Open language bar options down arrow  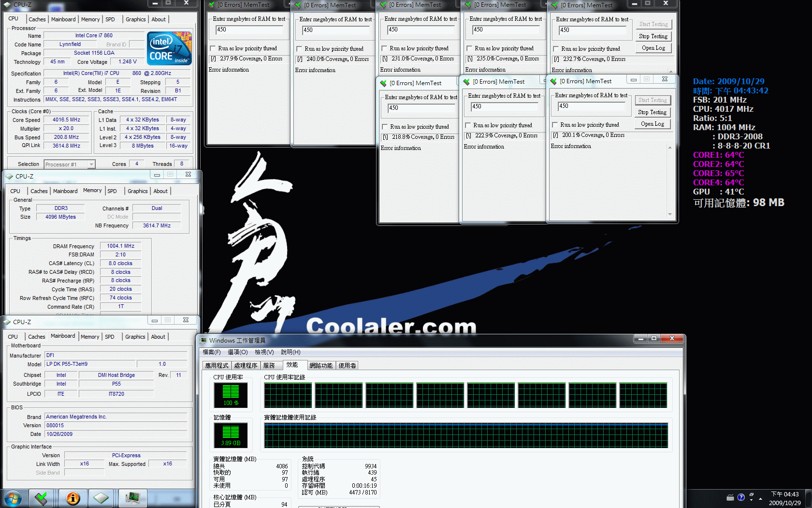coord(752,500)
